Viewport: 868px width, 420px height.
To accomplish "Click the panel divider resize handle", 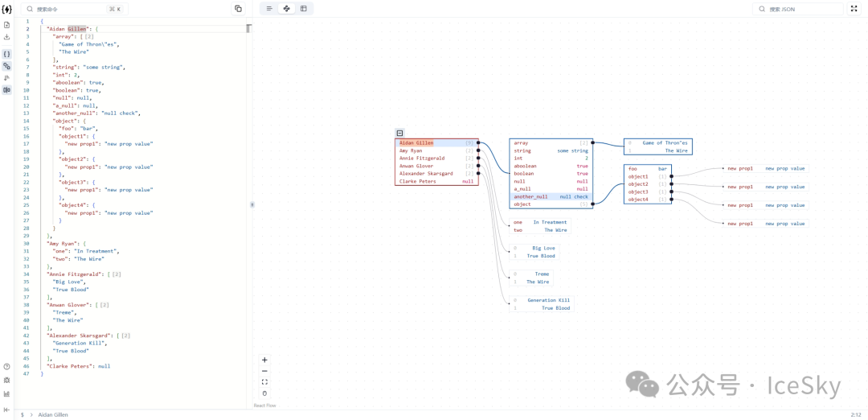I will (x=252, y=204).
